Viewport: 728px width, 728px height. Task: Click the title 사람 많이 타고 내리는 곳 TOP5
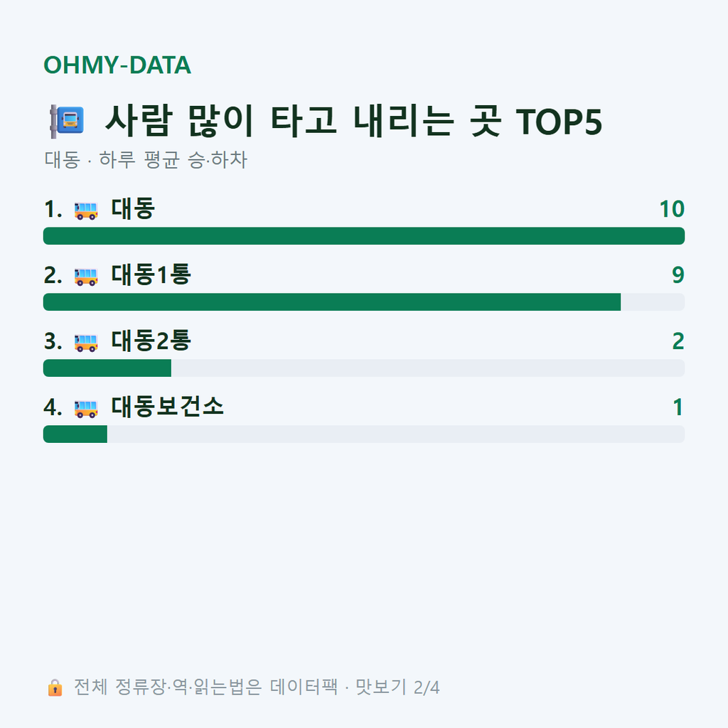pyautogui.click(x=354, y=122)
